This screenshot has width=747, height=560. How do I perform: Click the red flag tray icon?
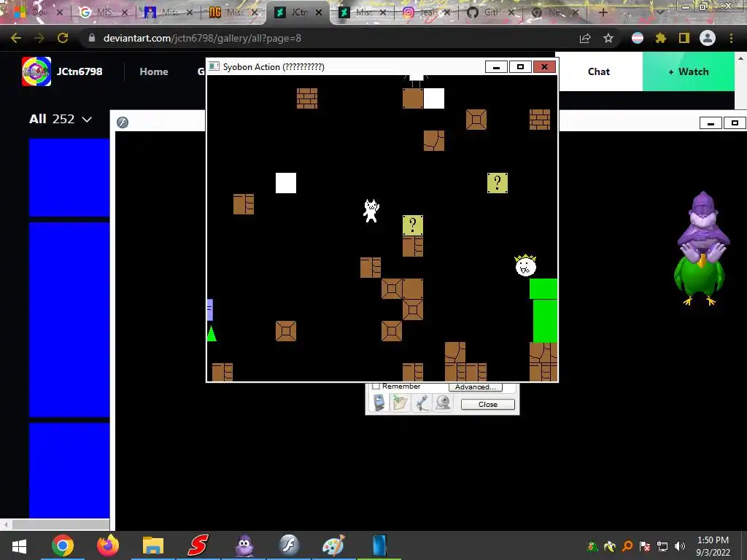click(x=645, y=546)
